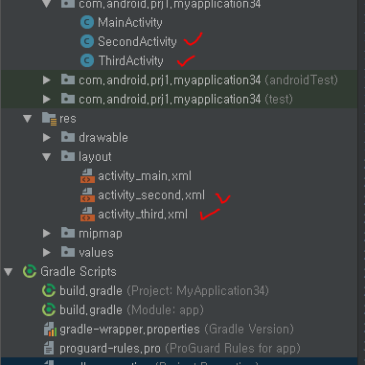Click the project panel vertical scrollbar

(x=361, y=182)
